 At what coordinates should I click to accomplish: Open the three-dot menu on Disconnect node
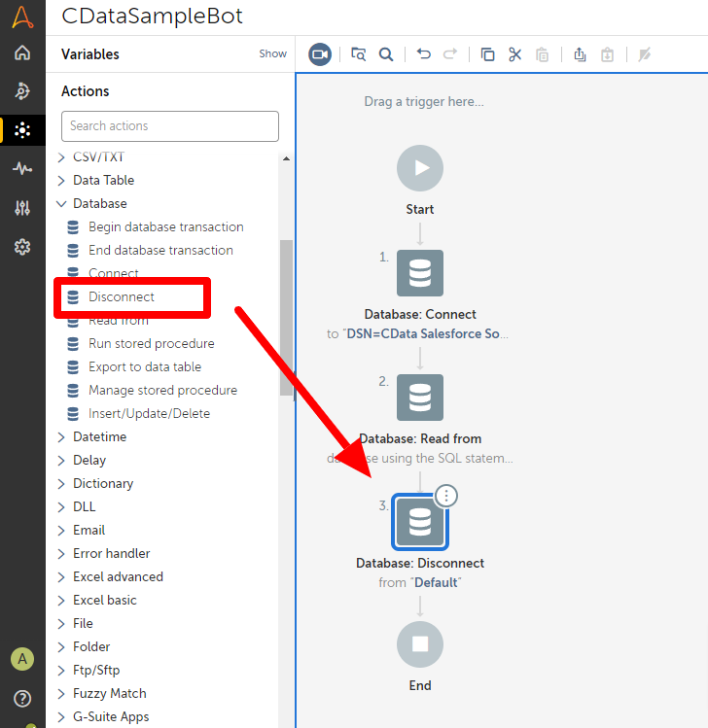click(x=446, y=496)
